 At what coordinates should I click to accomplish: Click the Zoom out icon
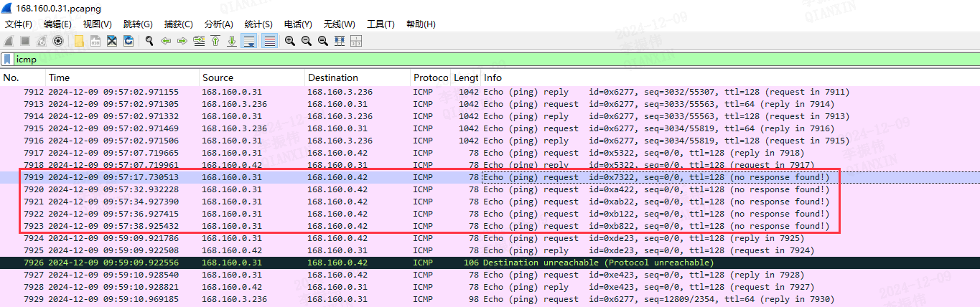(307, 41)
